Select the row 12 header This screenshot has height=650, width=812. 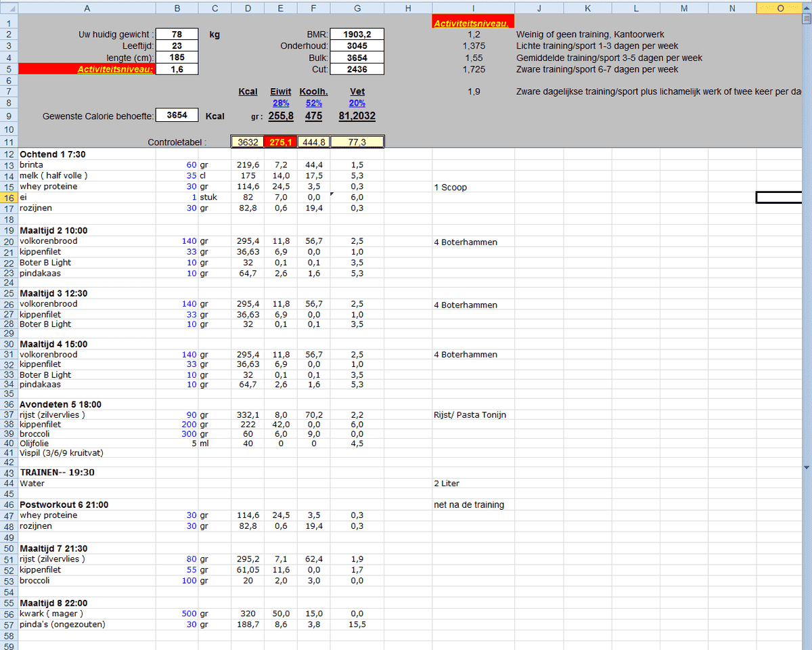pyautogui.click(x=7, y=154)
